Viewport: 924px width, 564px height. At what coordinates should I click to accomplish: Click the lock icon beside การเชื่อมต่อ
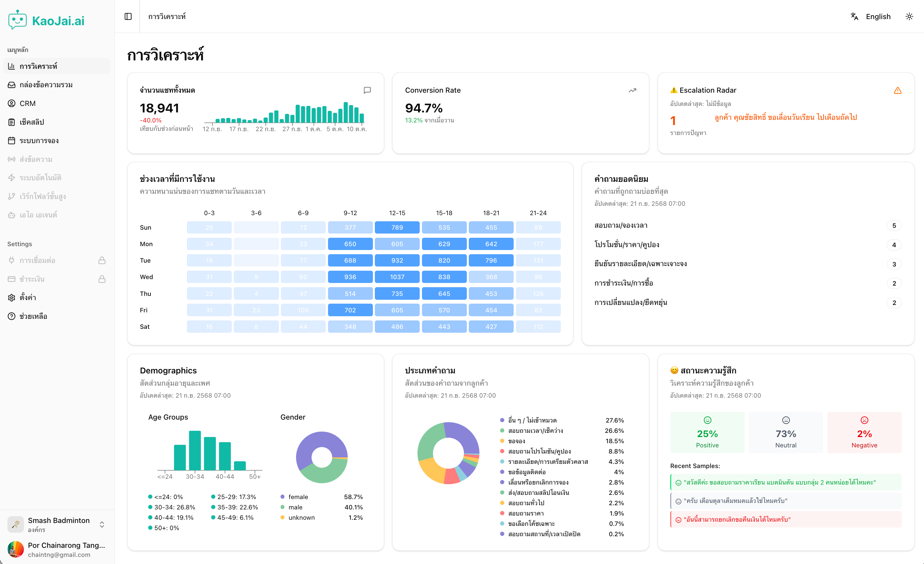pos(102,260)
